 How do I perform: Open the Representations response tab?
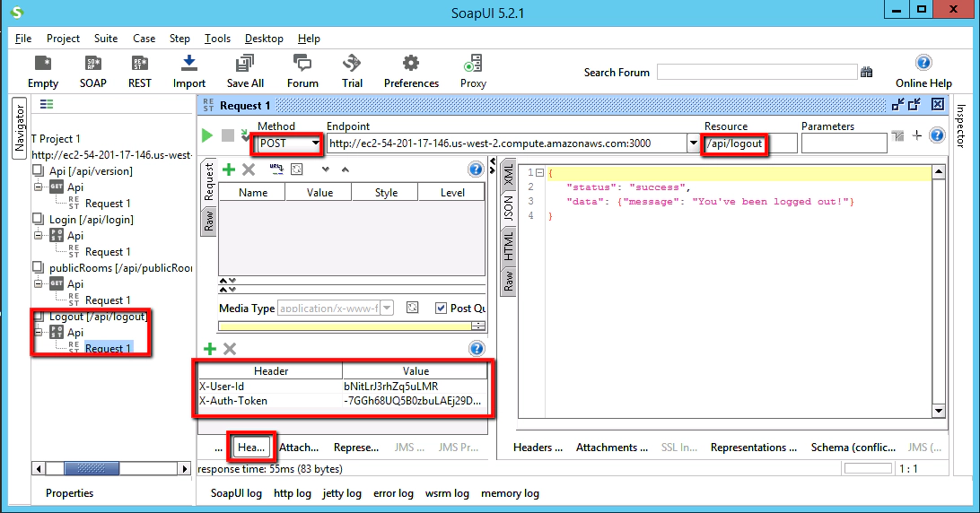[754, 448]
